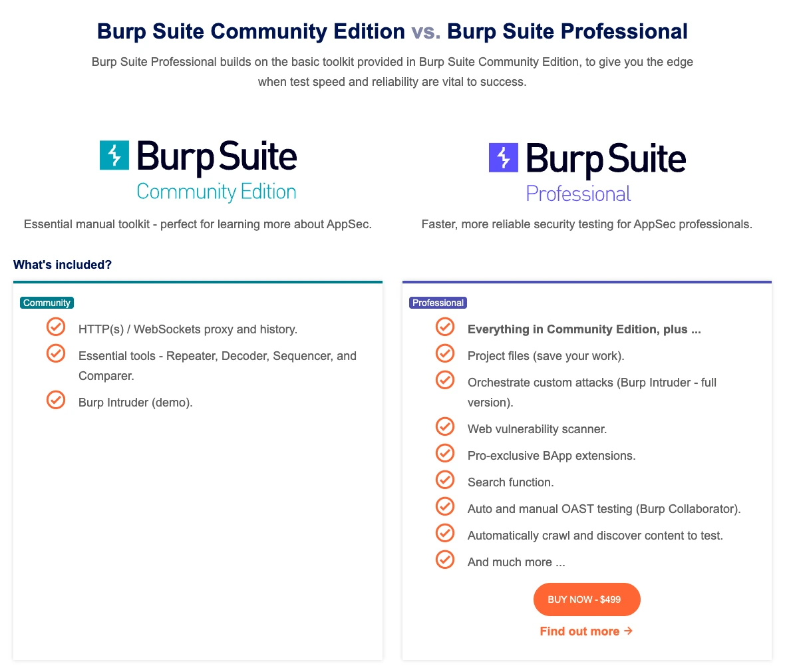Click 'Professional' purple subtitle under Burp Suite
Image resolution: width=785 pixels, height=672 pixels.
click(578, 194)
